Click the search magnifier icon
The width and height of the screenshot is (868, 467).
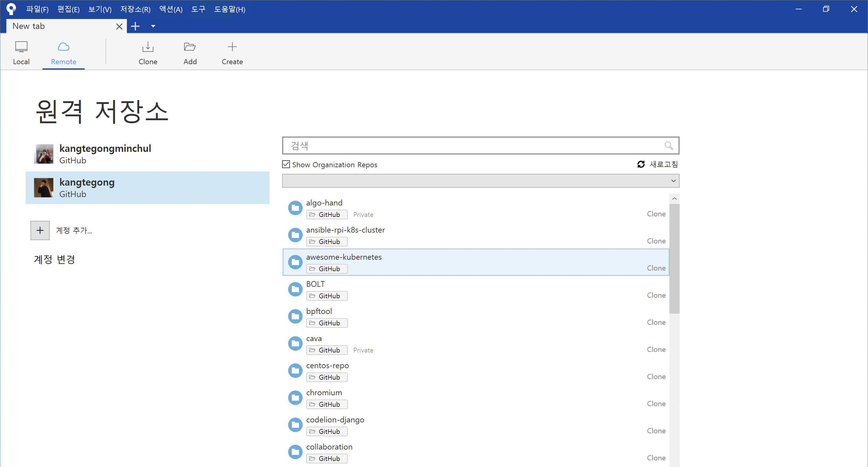coord(668,146)
